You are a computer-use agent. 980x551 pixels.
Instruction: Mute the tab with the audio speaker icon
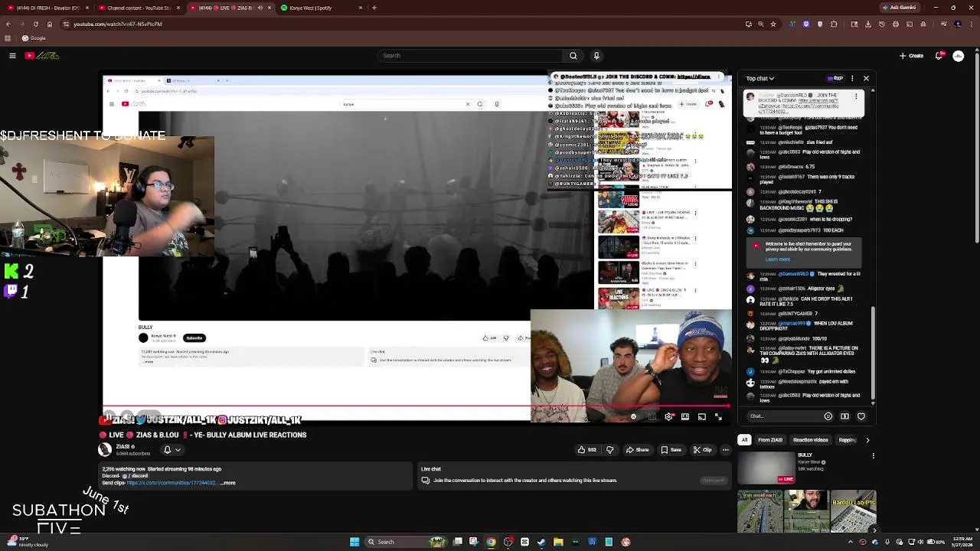point(260,8)
